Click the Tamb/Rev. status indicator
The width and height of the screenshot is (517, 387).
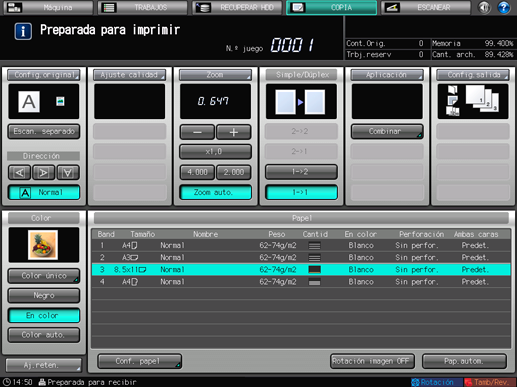pyautogui.click(x=490, y=382)
